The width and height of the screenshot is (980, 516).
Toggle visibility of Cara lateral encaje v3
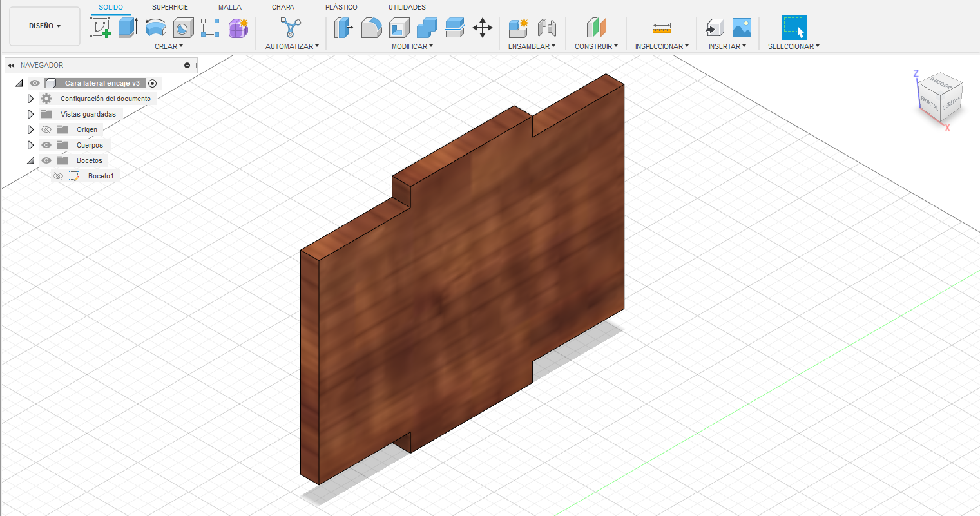pyautogui.click(x=35, y=83)
